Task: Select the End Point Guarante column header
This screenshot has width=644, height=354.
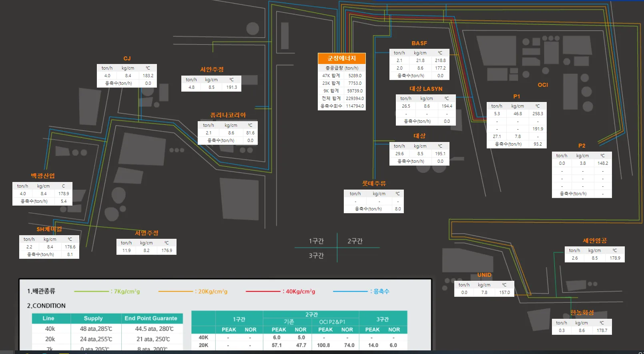Action: click(x=151, y=318)
